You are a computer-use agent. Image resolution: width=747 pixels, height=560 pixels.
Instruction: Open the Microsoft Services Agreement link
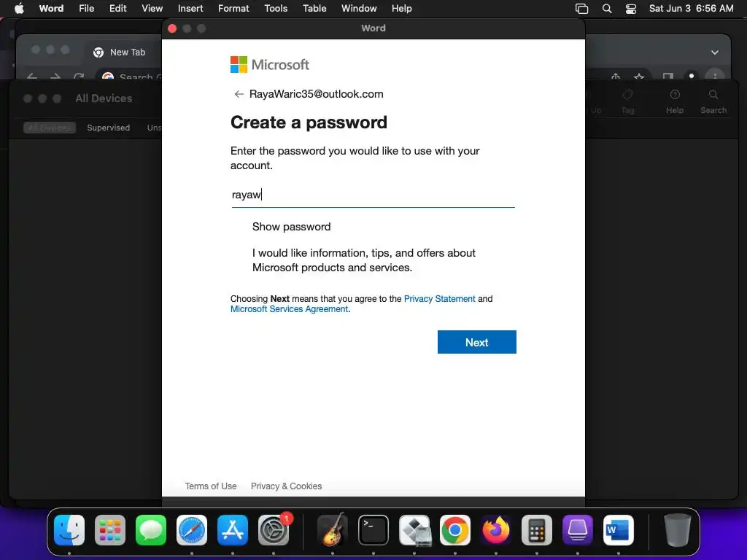point(289,309)
